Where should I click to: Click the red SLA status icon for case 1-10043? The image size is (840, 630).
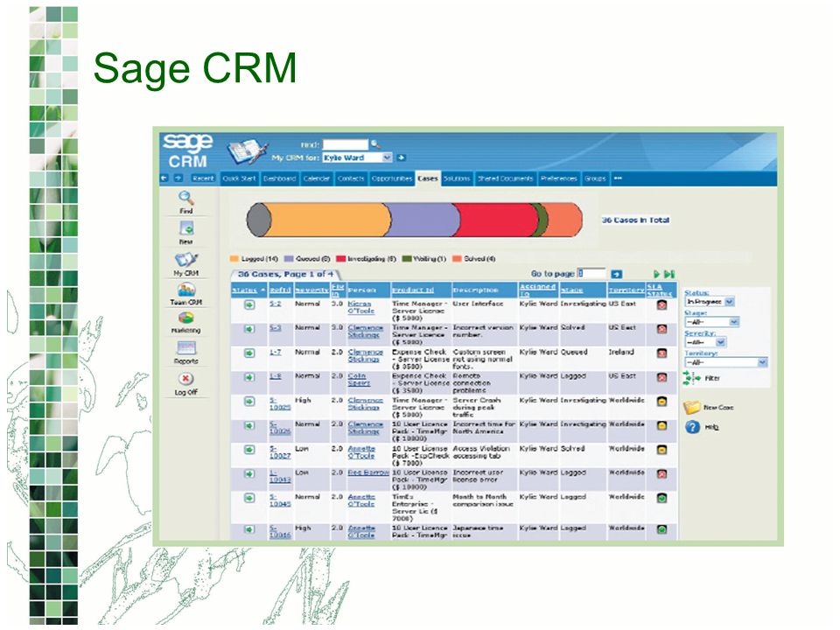coord(661,474)
